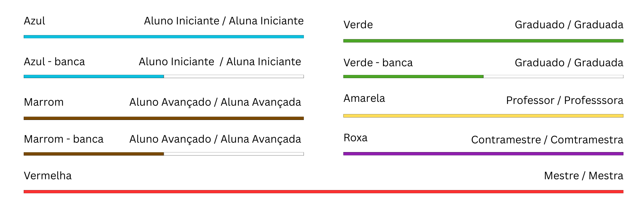Click the "Marrom" label above solid brown bar
644x211 pixels.
point(44,102)
